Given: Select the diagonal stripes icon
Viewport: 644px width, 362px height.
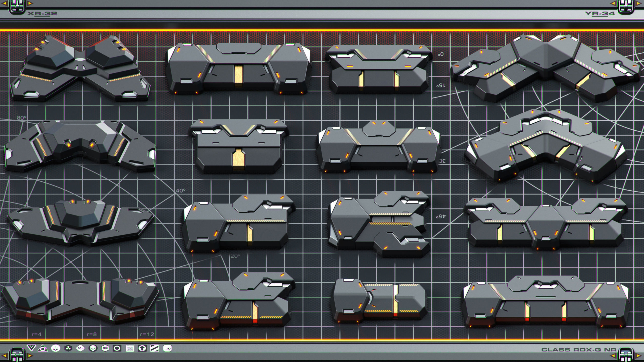Looking at the screenshot, I should 155,349.
